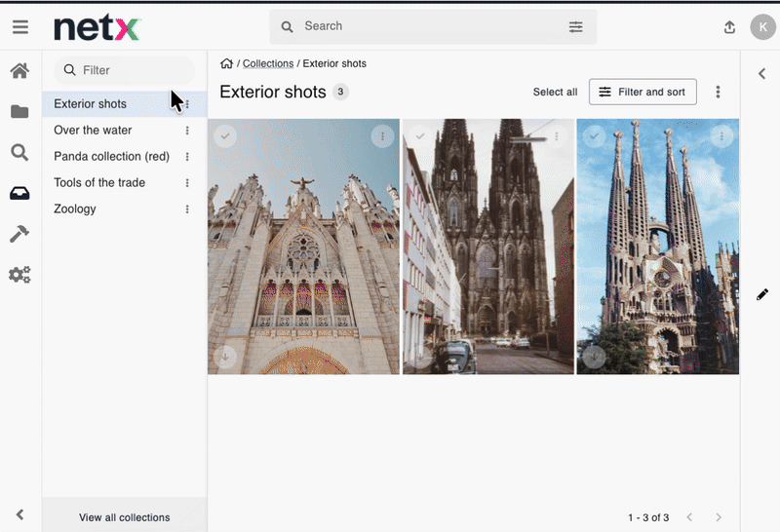Open the hamburger main menu
The height and width of the screenshot is (532, 780).
pos(19,27)
